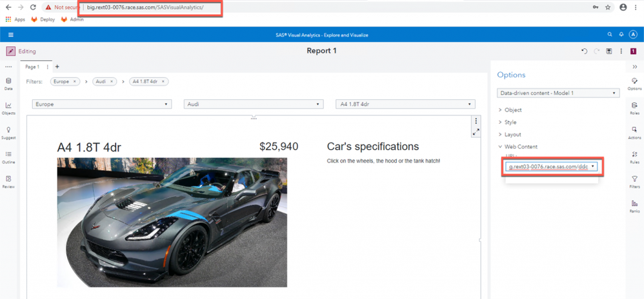Open the Suggest pane

pyautogui.click(x=8, y=133)
